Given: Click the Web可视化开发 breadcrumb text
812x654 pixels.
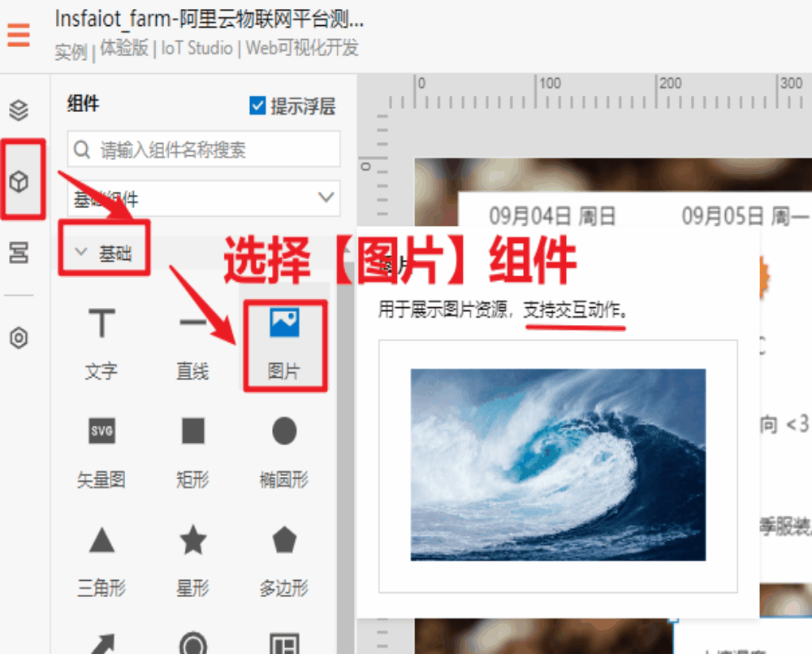Looking at the screenshot, I should [302, 48].
